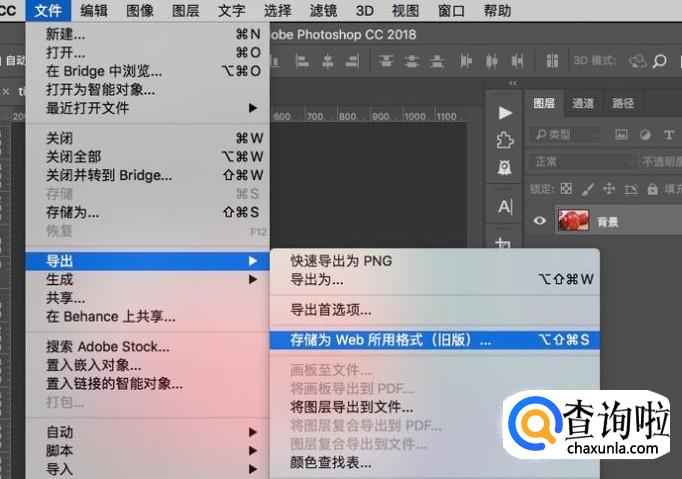This screenshot has height=479, width=682.
Task: Choose 存储为 Web 所用格式（旧版）
Action: pyautogui.click(x=435, y=340)
